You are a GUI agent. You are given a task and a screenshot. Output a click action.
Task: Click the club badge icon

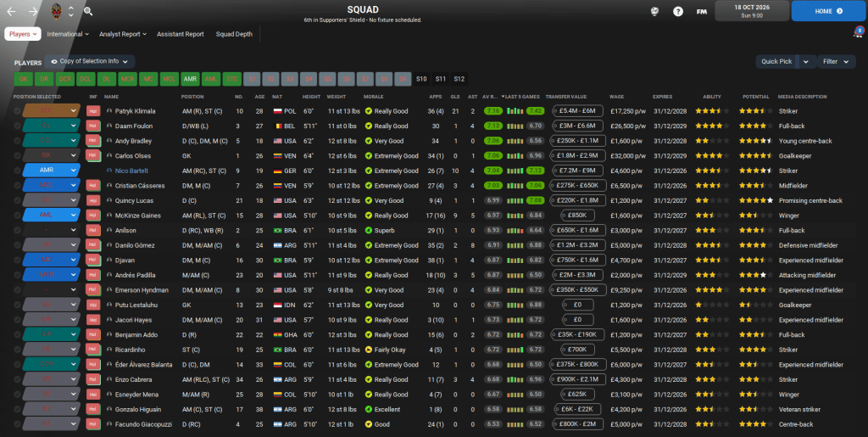point(57,12)
